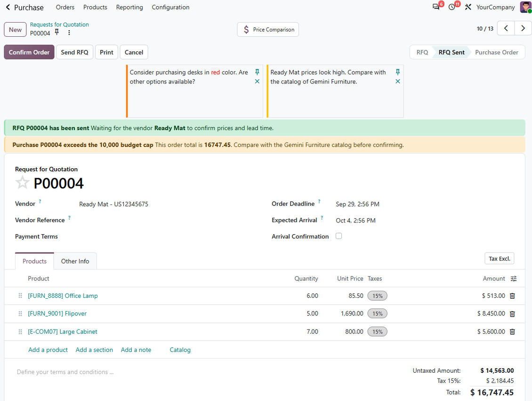Toggle the Arrival Confirmation checkbox
This screenshot has width=532, height=401.
point(339,236)
